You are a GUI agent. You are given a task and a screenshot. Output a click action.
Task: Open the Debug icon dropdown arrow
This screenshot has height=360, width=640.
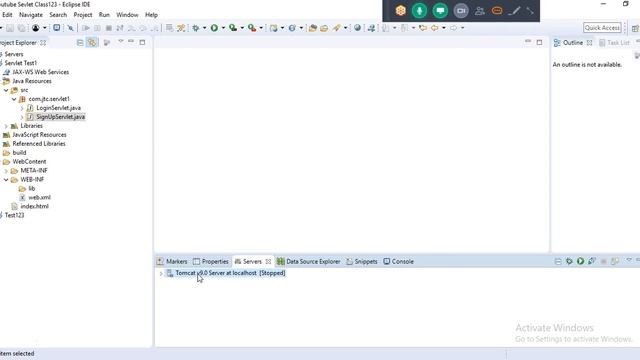click(204, 28)
